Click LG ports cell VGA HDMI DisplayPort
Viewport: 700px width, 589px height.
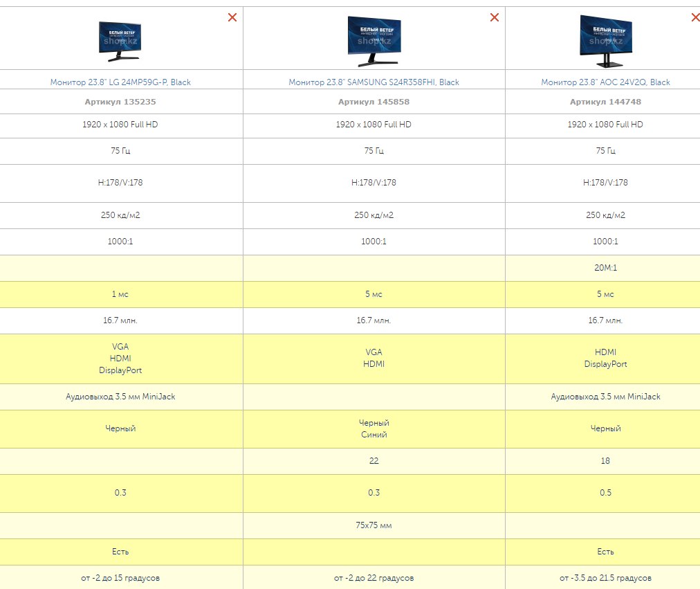click(x=120, y=359)
